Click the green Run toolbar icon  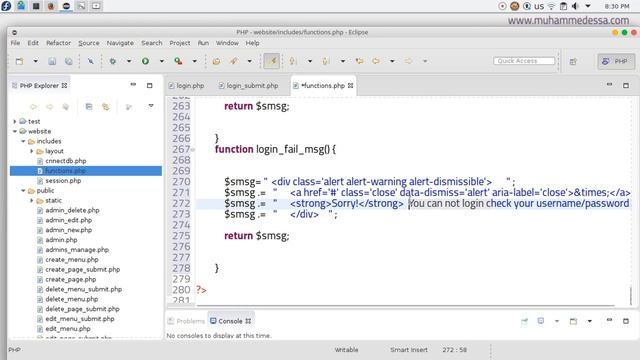(x=145, y=61)
